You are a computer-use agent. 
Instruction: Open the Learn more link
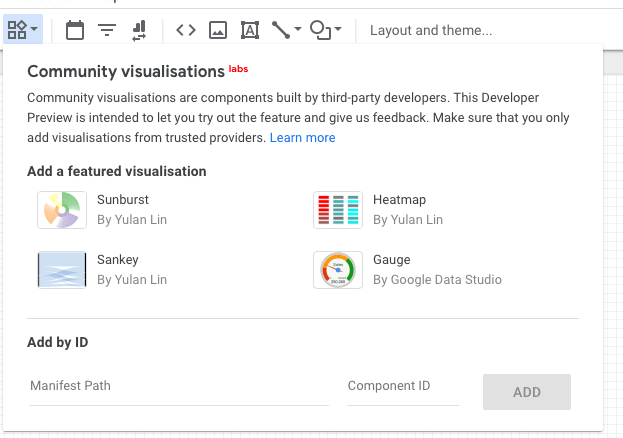pyautogui.click(x=302, y=138)
